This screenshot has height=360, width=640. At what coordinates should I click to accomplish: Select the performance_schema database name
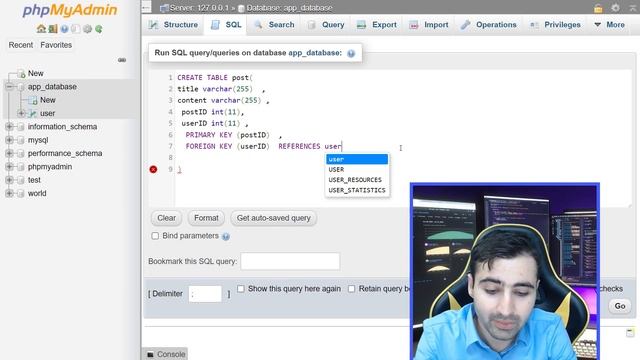pyautogui.click(x=65, y=153)
